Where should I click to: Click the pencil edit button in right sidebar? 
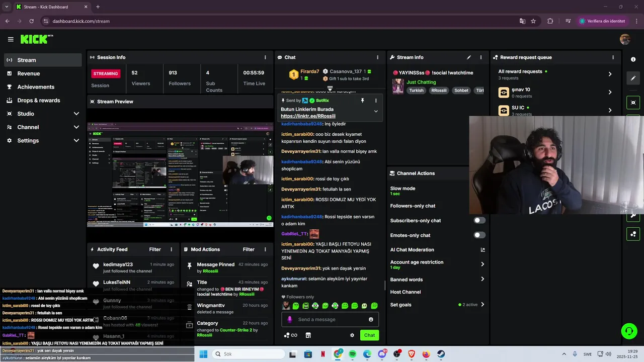click(x=633, y=78)
